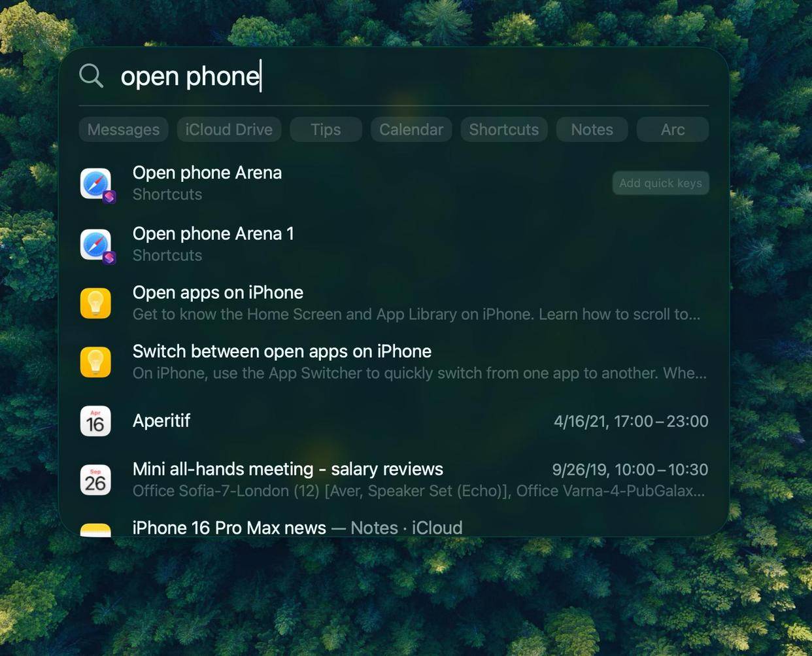Click the Tips lightbulb icon beside Open apps on iPhone
Image resolution: width=812 pixels, height=656 pixels.
95,303
